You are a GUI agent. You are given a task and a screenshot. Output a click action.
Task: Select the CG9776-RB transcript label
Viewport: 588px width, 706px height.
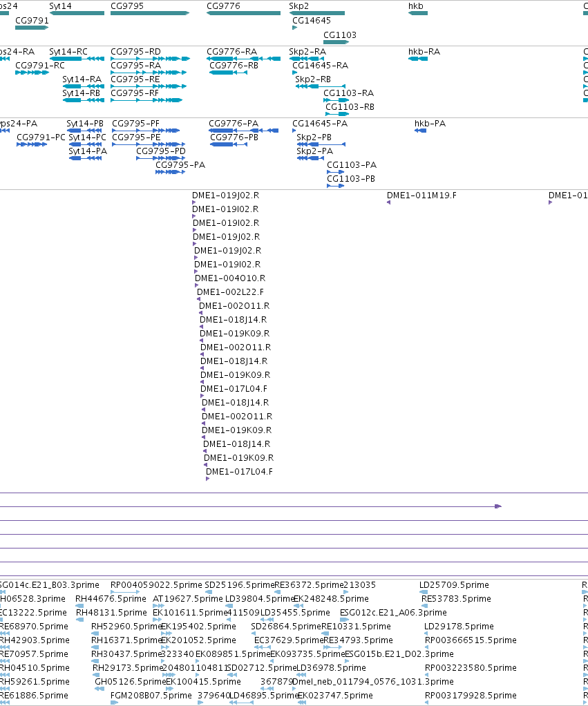point(234,66)
